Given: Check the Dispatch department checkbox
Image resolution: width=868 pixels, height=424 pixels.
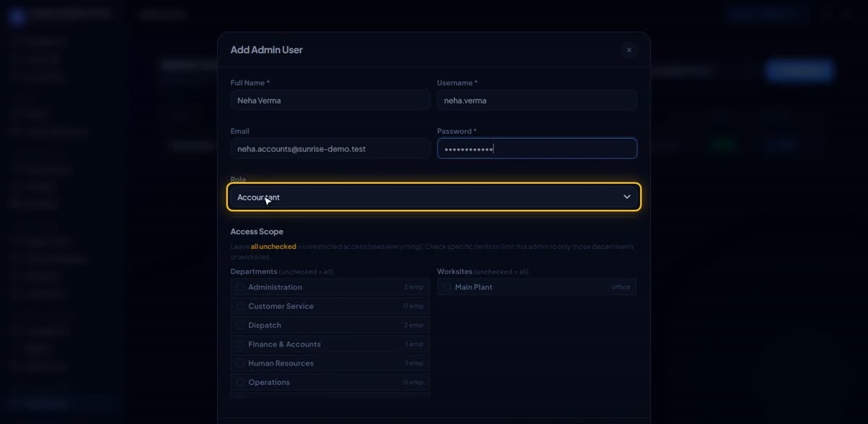Looking at the screenshot, I should (240, 326).
